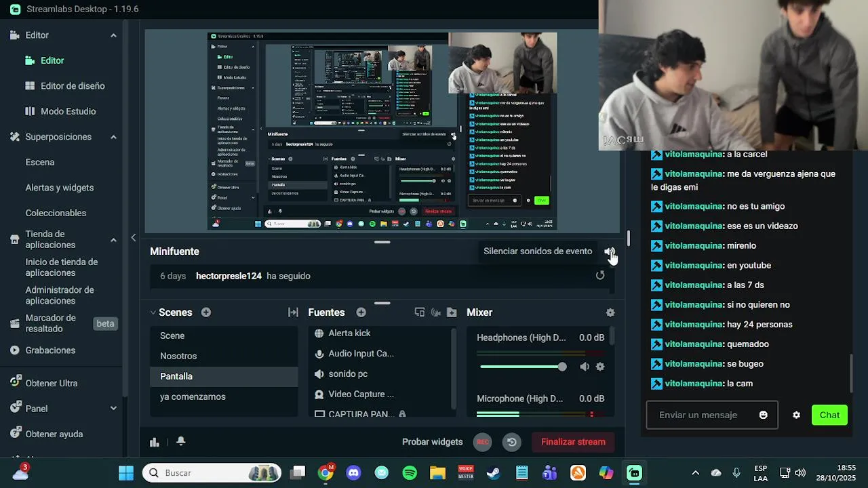This screenshot has width=868, height=488.
Task: Toggle lock on CAPTURA PAN source
Action: point(402,413)
